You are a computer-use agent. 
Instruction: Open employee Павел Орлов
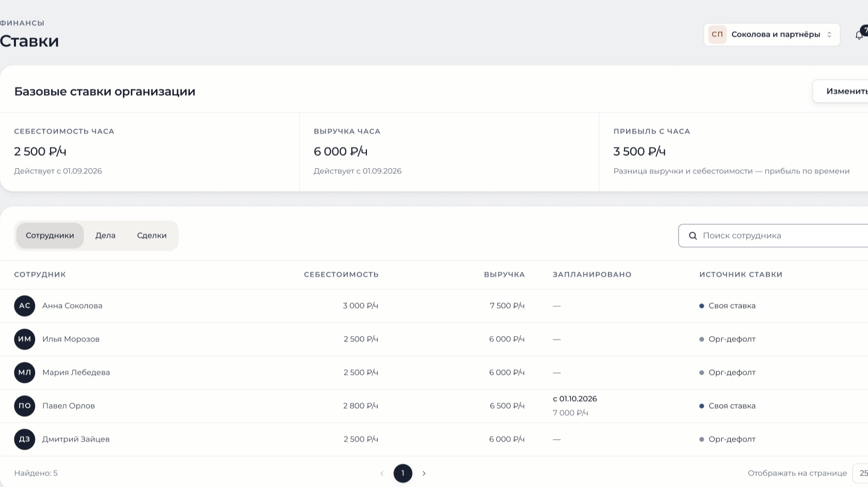point(69,406)
